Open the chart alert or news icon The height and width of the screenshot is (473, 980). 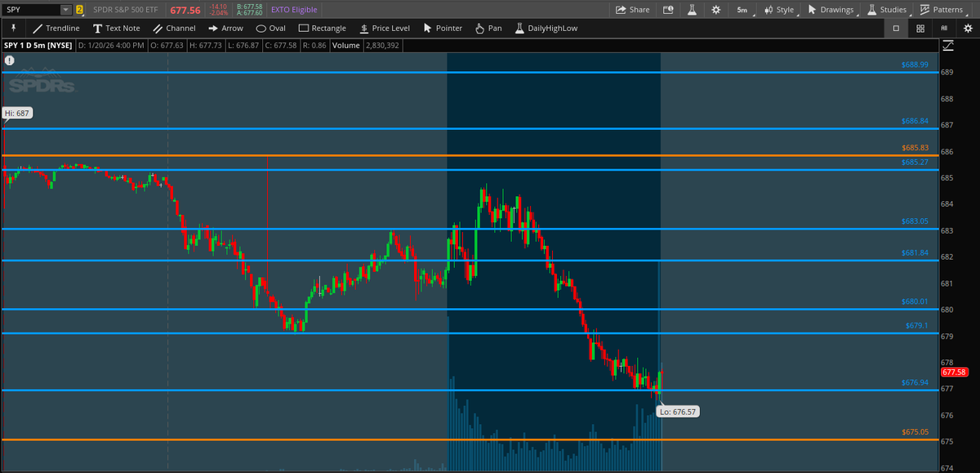click(668, 10)
